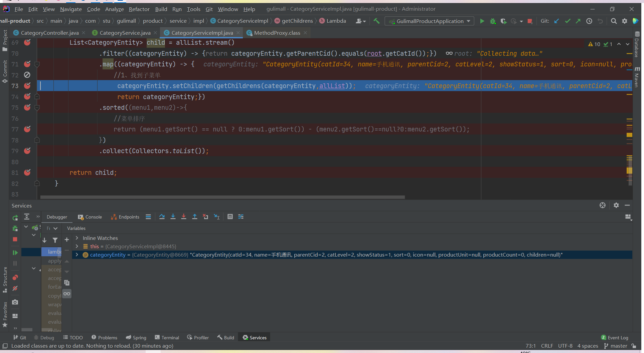
Task: Click the frames filter funnel icon
Action: 55,240
